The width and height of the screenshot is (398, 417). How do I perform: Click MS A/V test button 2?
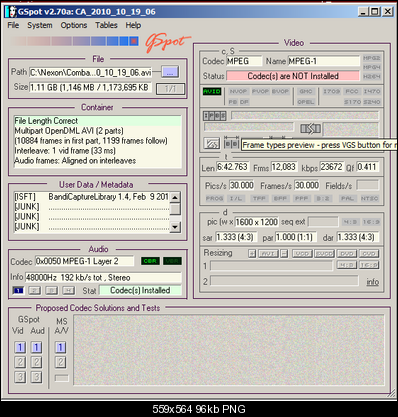(60, 362)
